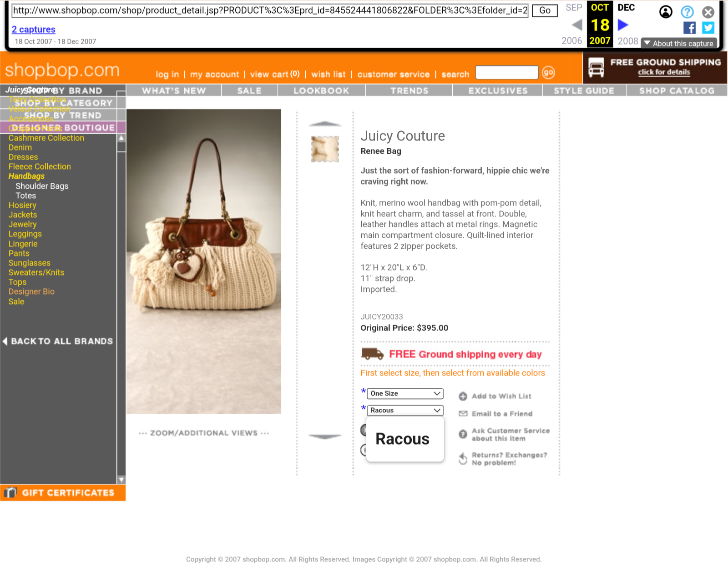Click the free shipping truck icon in the header
Screen dimensions: 728x582
tap(596, 67)
